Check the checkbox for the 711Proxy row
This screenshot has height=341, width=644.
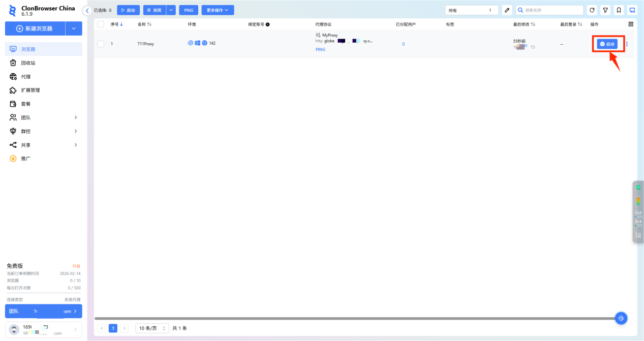click(101, 44)
